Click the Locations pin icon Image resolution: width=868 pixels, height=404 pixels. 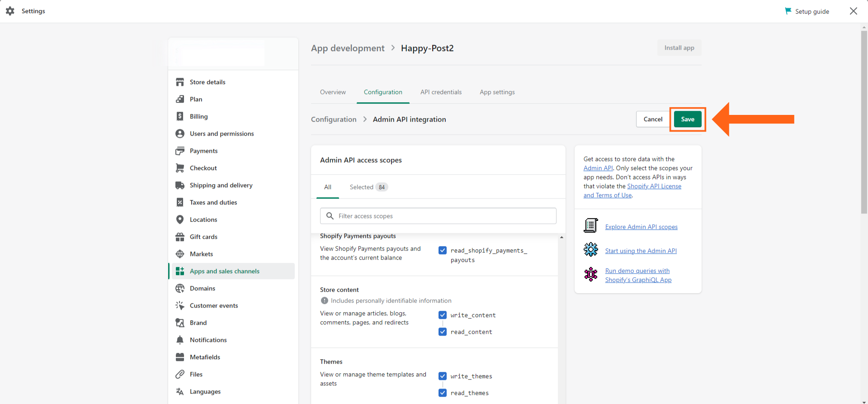(180, 219)
